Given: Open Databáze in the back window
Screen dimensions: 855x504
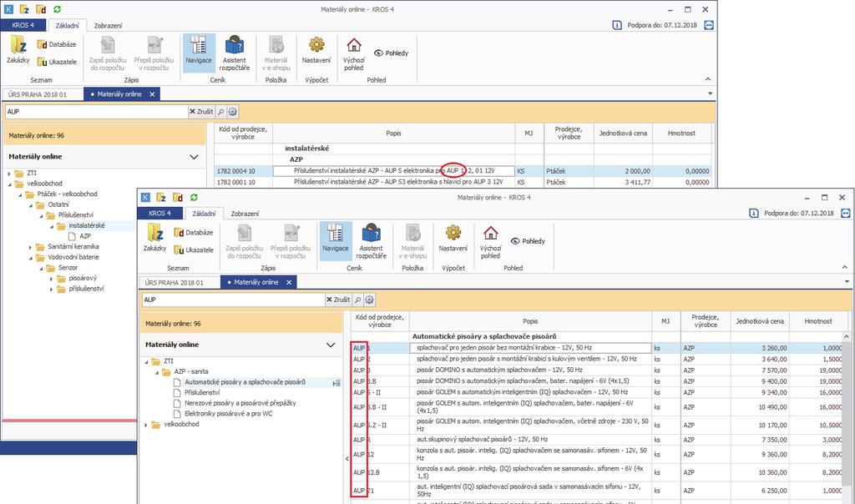Looking at the screenshot, I should [57, 44].
